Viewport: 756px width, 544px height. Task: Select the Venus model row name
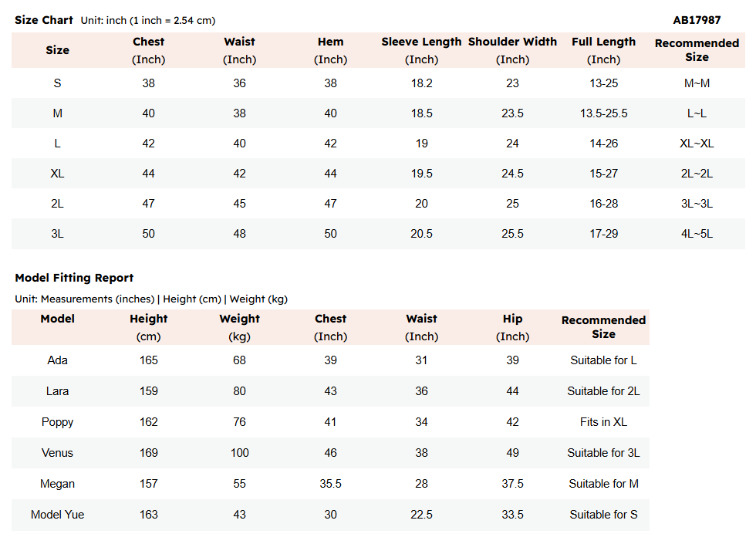tap(57, 453)
